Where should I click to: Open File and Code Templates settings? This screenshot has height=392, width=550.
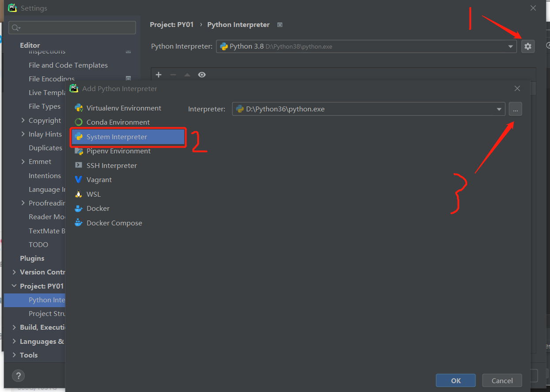(x=68, y=65)
